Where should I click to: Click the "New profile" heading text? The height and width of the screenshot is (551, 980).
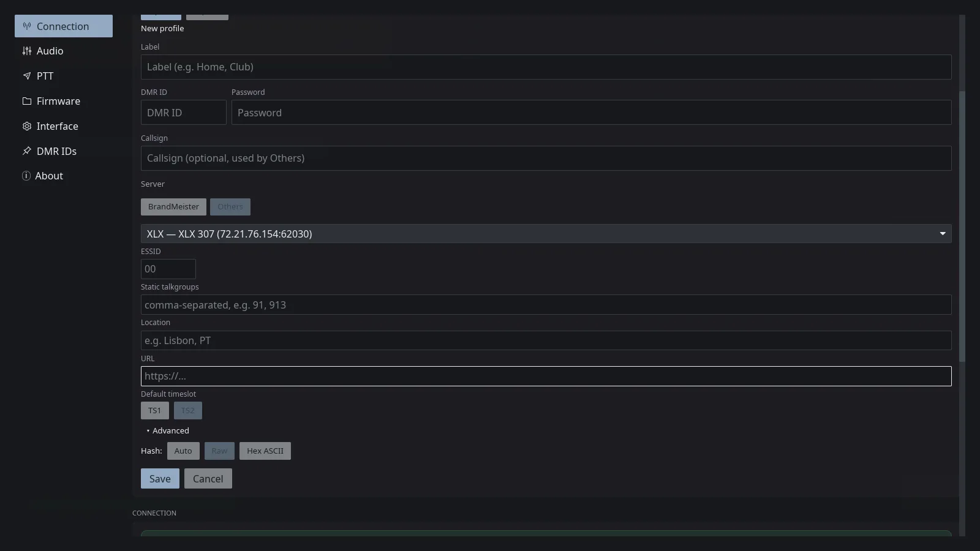point(162,29)
